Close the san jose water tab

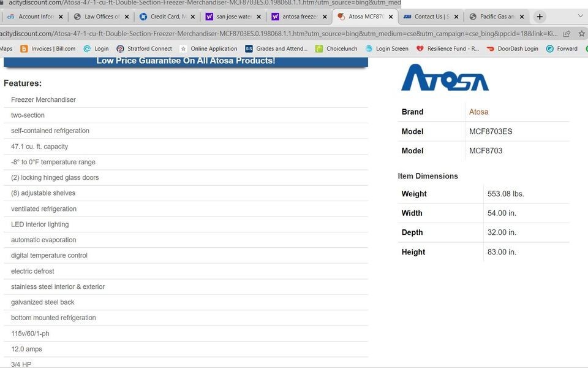point(258,17)
